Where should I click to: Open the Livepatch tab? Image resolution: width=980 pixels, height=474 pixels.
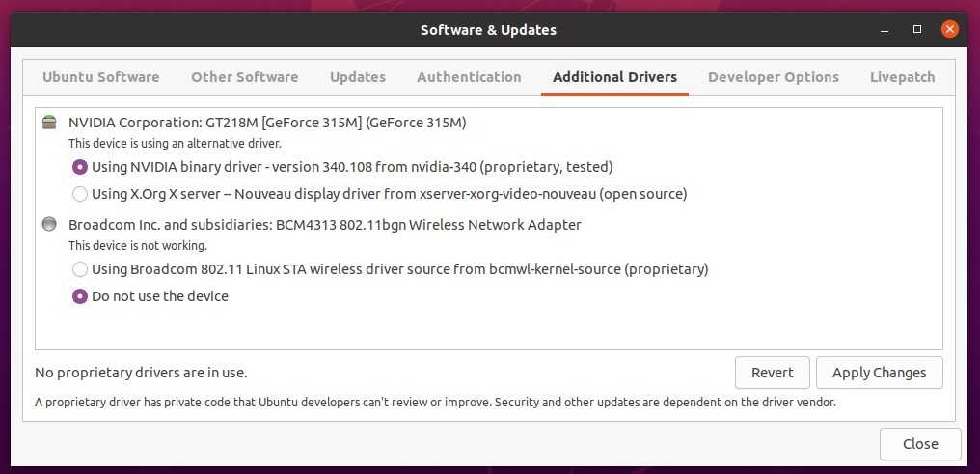[902, 77]
